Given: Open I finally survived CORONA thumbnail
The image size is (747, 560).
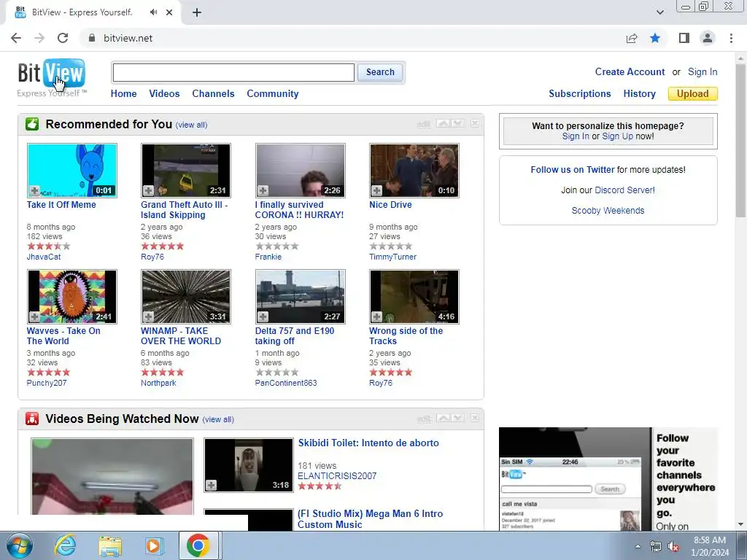Looking at the screenshot, I should coord(300,171).
